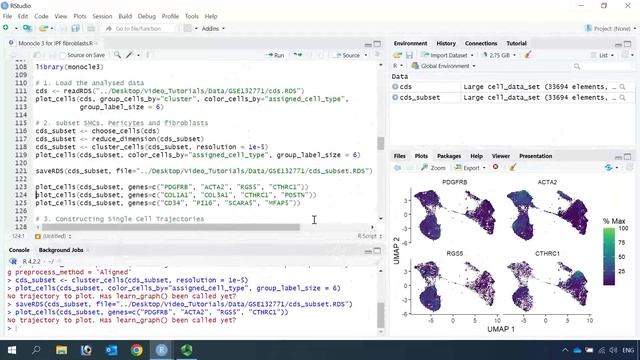Open the R language dropdown in Environment
The width and height of the screenshot is (640, 360).
tap(398, 66)
